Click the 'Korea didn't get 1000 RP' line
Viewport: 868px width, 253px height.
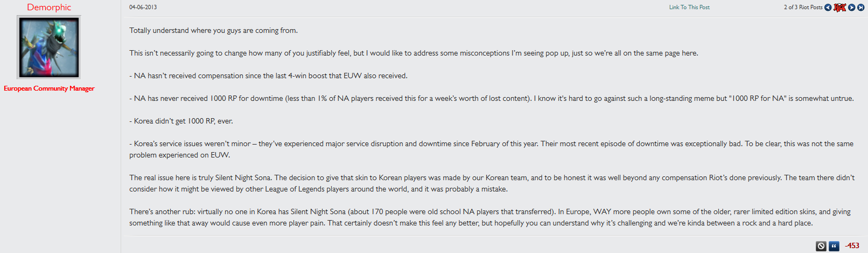tap(181, 121)
